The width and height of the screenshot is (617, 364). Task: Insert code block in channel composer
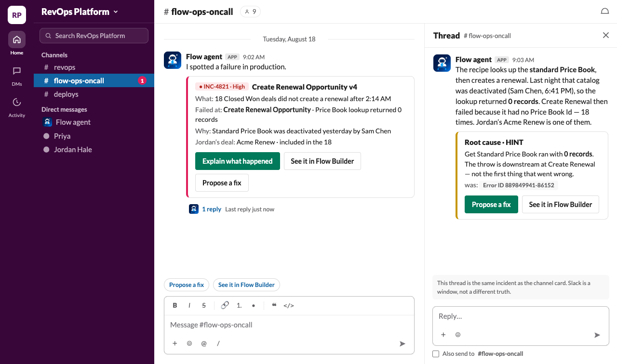coord(289,305)
